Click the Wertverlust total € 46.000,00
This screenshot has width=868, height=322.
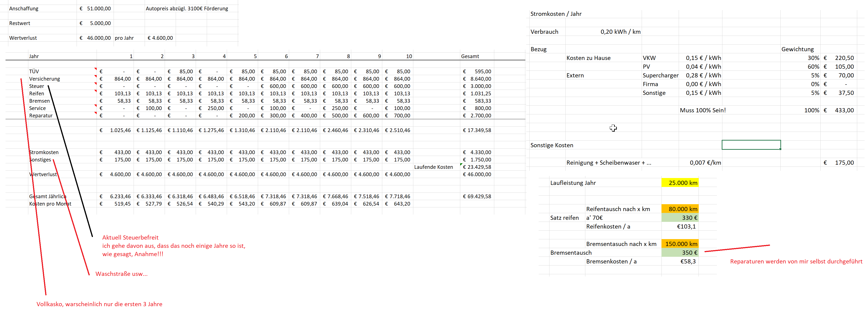pyautogui.click(x=477, y=174)
